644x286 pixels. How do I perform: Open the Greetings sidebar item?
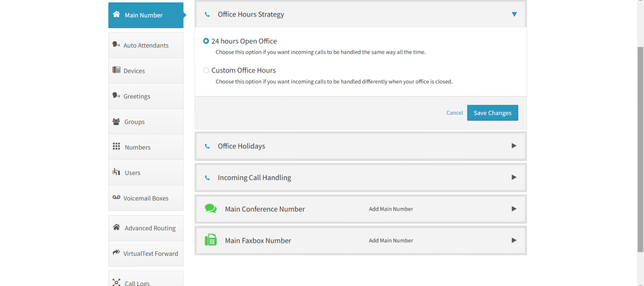pos(146,97)
